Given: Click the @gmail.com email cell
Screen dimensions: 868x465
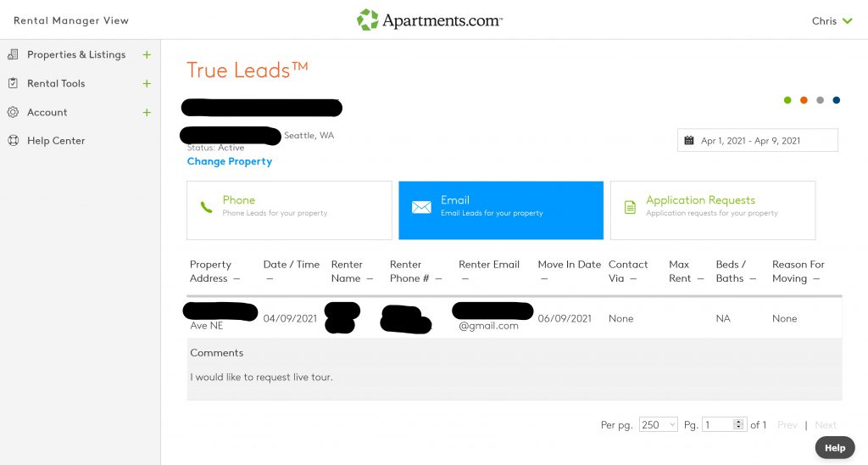Looking at the screenshot, I should (x=488, y=326).
